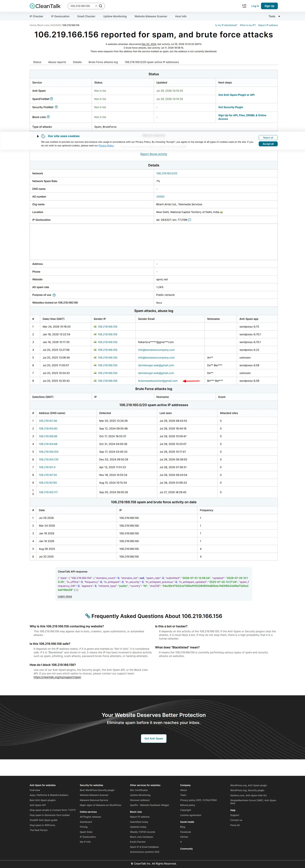This screenshot has height=868, width=305.
Task: Open the footer Email Checker link
Action: (x=138, y=842)
